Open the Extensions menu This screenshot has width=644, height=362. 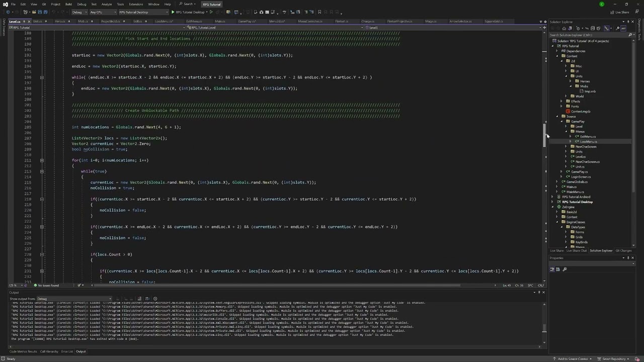tap(136, 4)
